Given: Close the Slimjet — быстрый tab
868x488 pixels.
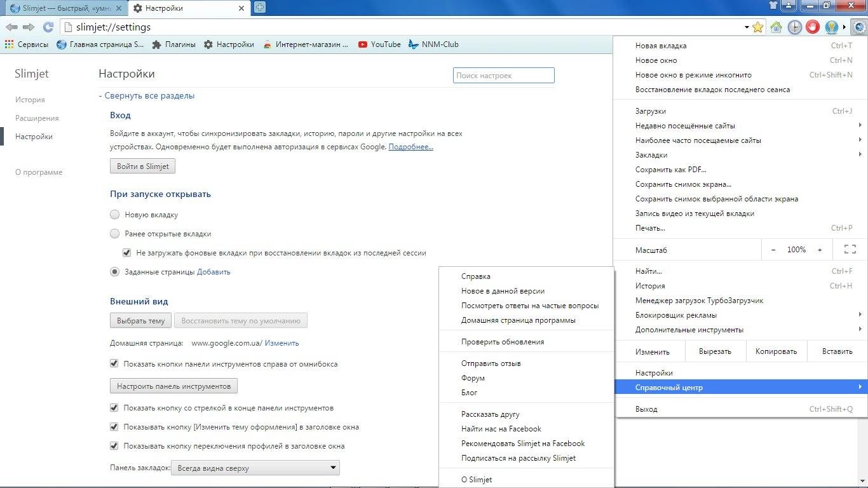Looking at the screenshot, I should tap(119, 8).
